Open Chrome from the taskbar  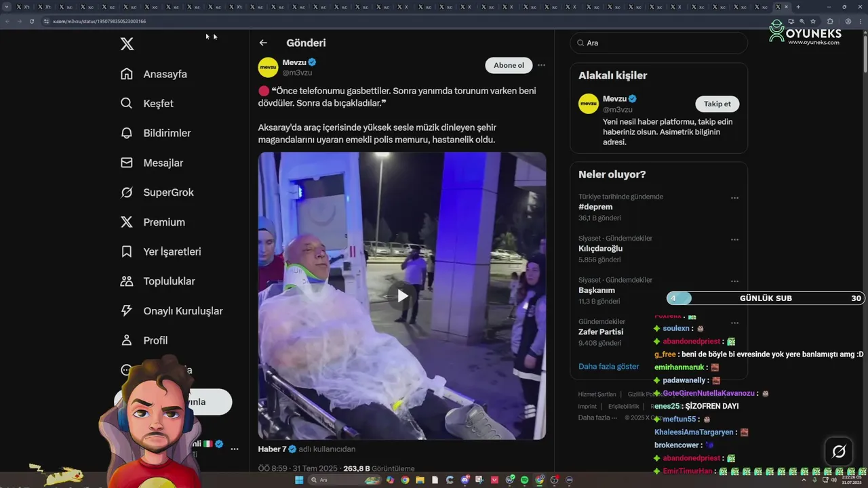[405, 480]
